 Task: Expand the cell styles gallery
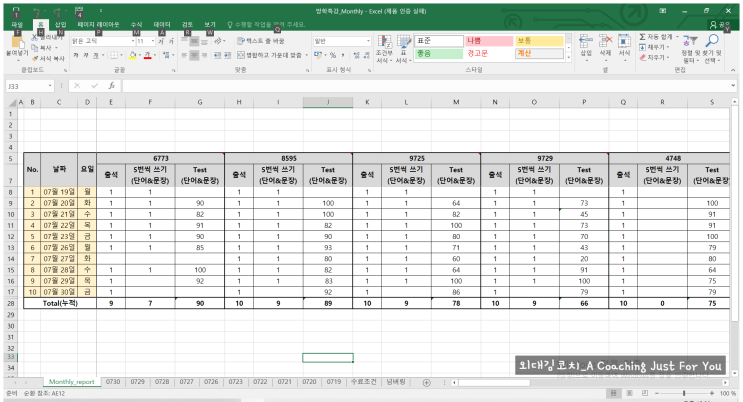[x=569, y=58]
